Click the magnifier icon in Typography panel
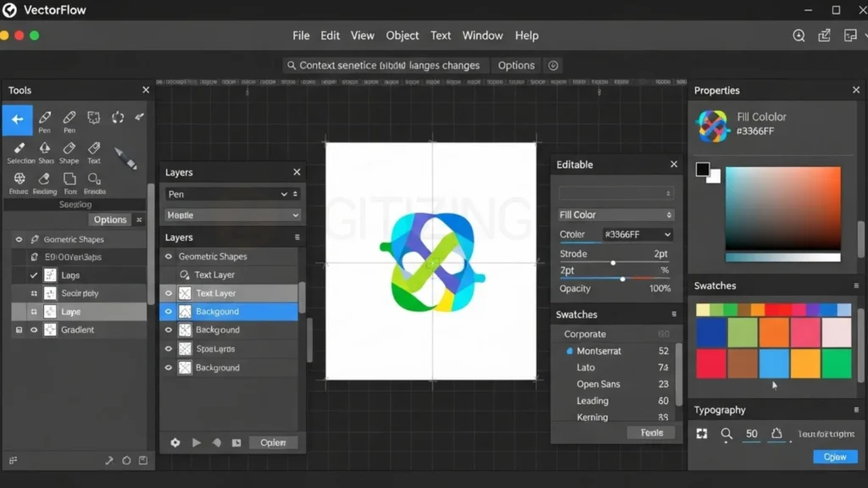 pyautogui.click(x=726, y=434)
